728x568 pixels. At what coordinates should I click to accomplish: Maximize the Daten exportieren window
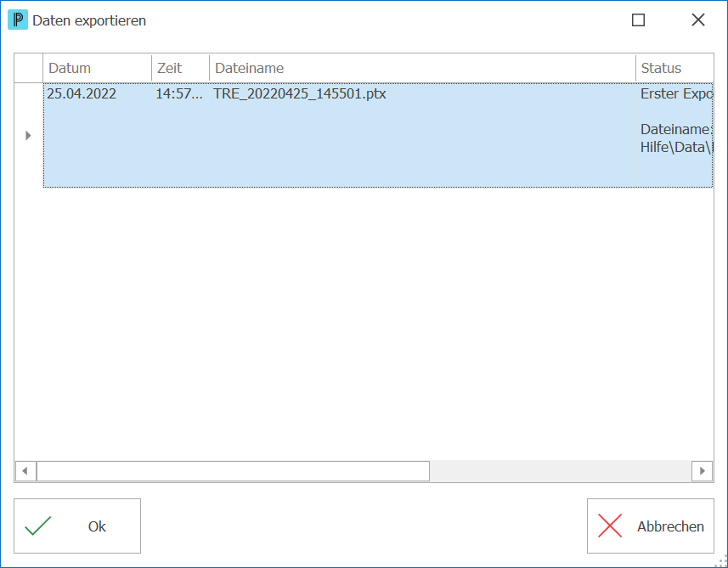(x=639, y=20)
